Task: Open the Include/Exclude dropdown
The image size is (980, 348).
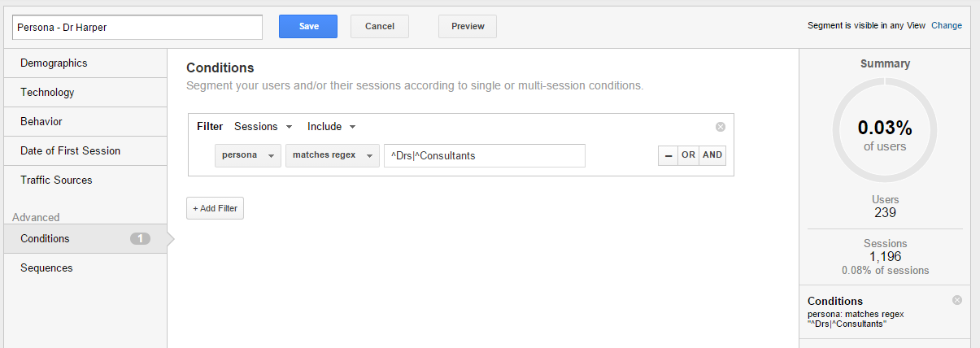Action: (331, 127)
